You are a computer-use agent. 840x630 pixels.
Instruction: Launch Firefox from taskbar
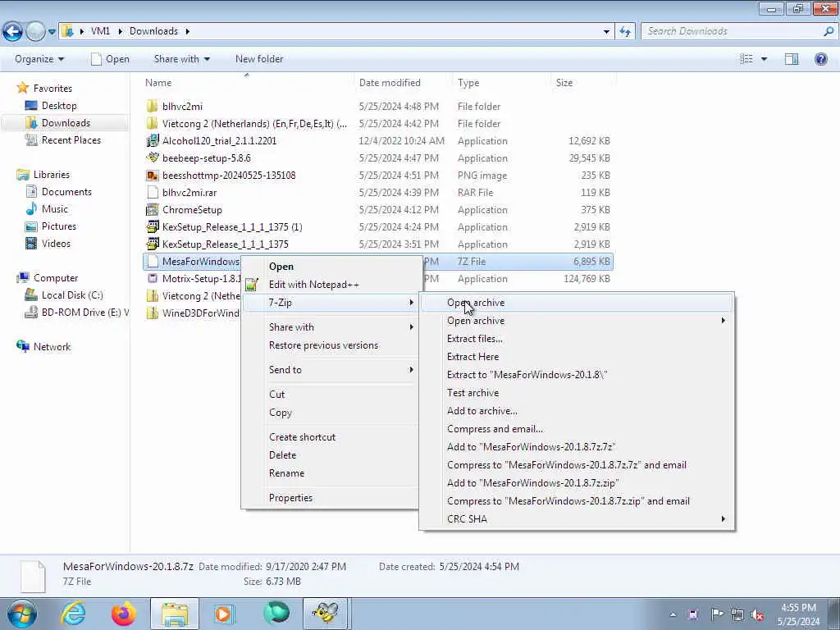pos(123,614)
